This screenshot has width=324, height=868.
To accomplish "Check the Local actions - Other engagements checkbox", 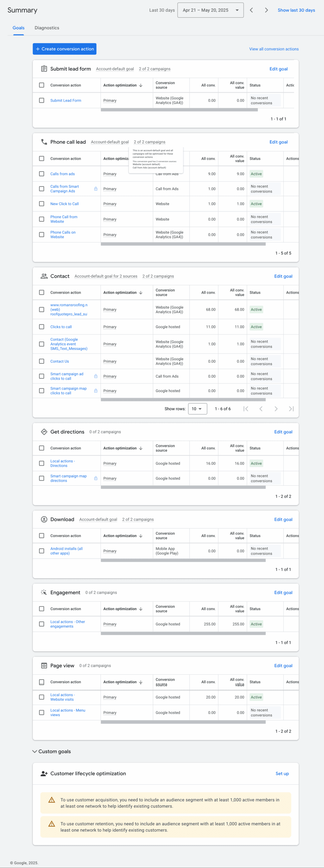I will 42,624.
